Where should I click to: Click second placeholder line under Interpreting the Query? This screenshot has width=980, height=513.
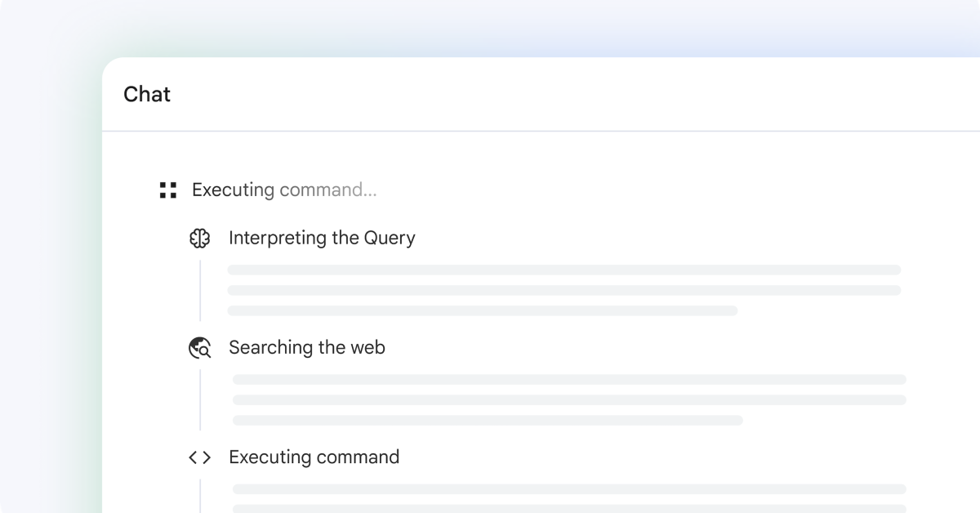564,290
